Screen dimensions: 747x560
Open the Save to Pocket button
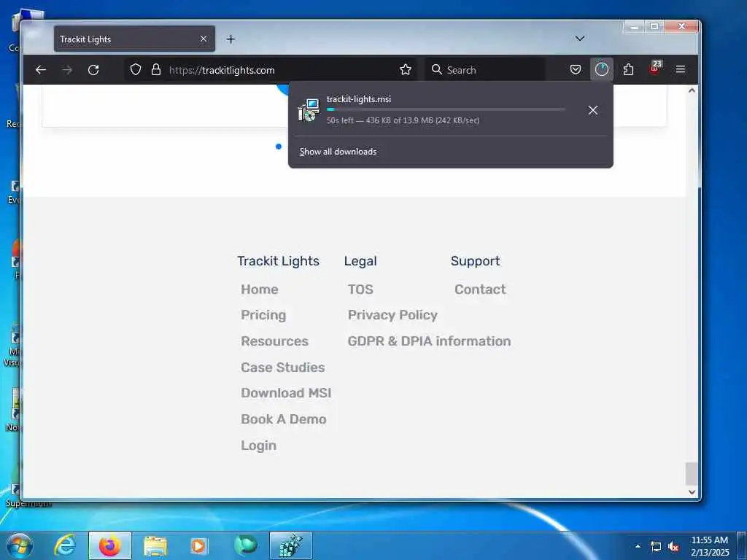[576, 70]
